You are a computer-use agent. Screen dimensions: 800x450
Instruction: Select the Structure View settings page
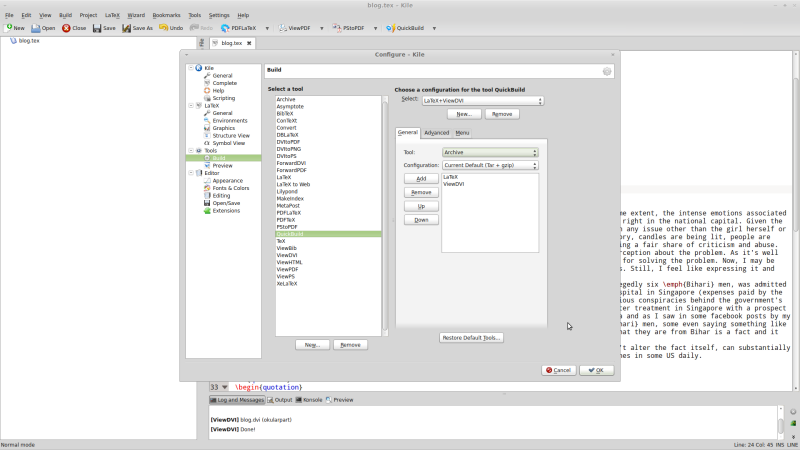point(231,136)
